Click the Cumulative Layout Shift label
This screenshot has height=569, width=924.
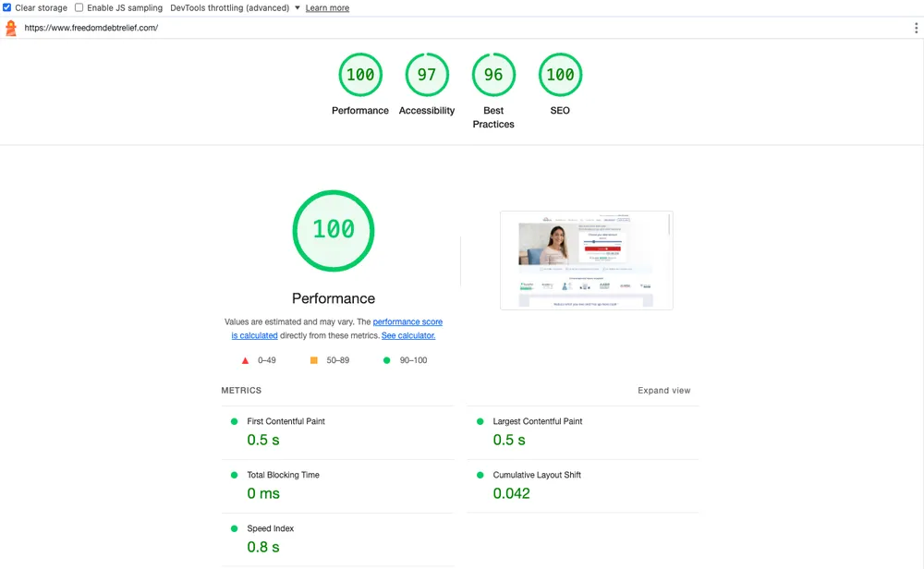pos(537,475)
